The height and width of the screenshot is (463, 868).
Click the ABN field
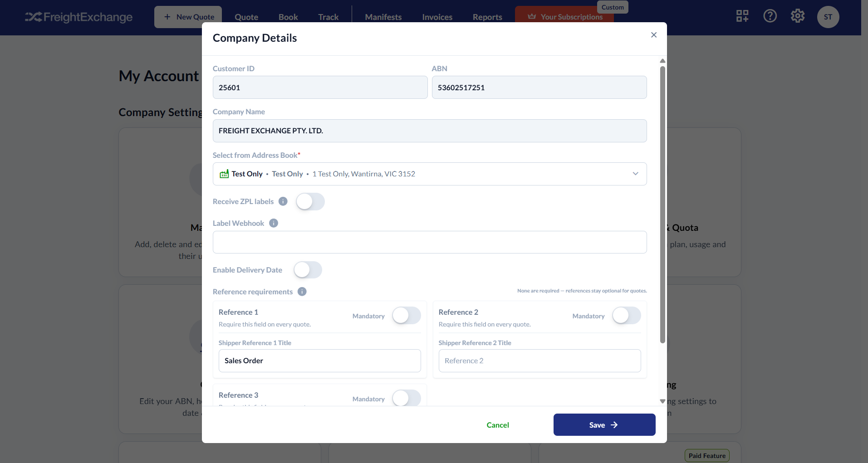(x=539, y=88)
